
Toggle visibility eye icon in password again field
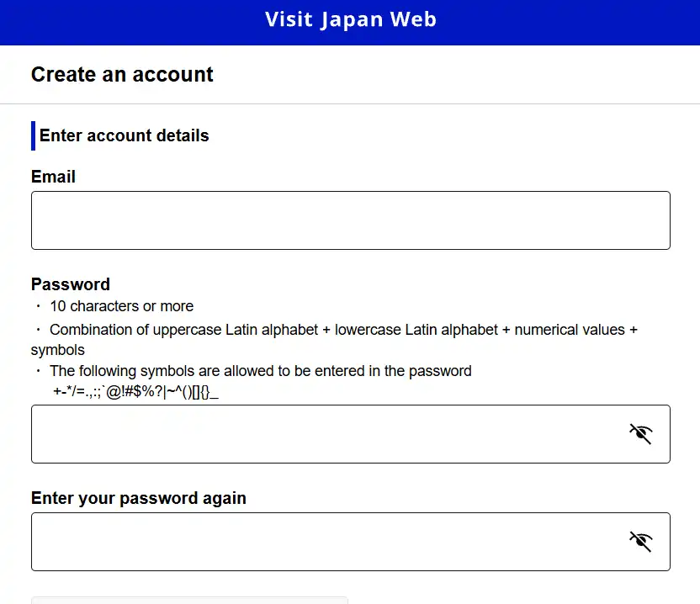click(641, 542)
